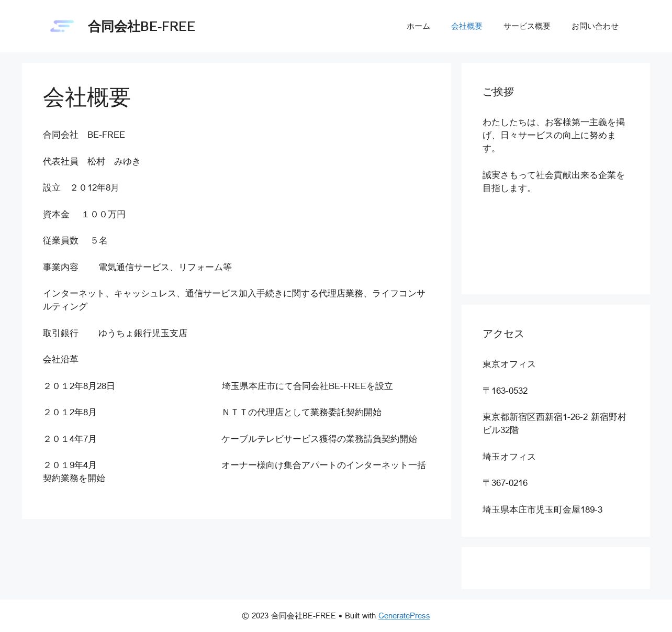The width and height of the screenshot is (672, 632).
Task: Click the 埼玉県本庄市にて合同会社BE-FREEを設立 entry
Action: pyautogui.click(x=307, y=386)
